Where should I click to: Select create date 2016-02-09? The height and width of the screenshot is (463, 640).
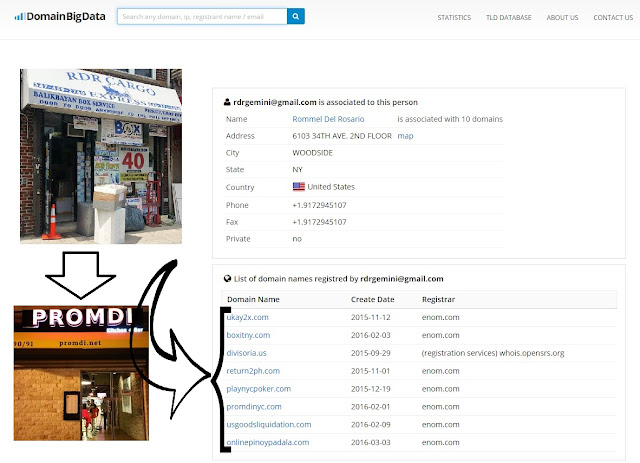pos(371,425)
